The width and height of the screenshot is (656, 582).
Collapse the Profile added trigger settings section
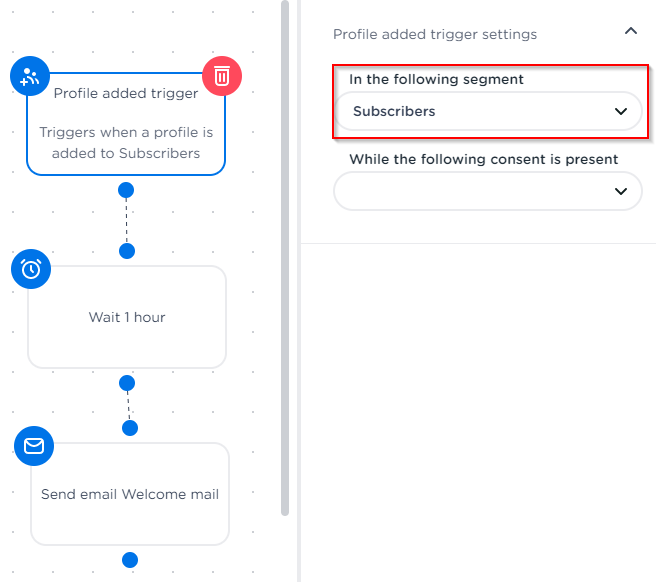click(630, 32)
